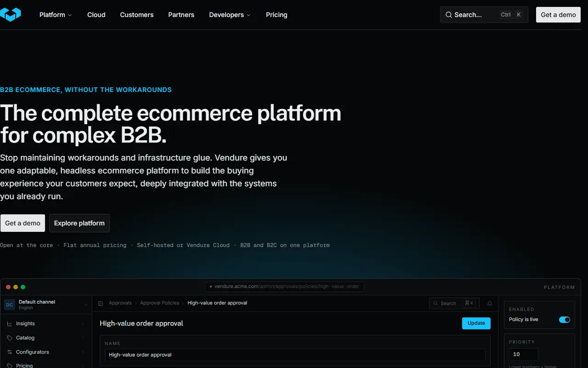This screenshot has width=588, height=368.
Task: Click the Approval Policies breadcrumb
Action: coord(159,303)
